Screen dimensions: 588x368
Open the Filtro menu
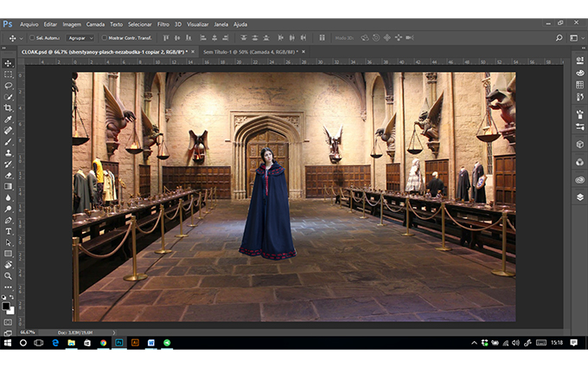163,24
